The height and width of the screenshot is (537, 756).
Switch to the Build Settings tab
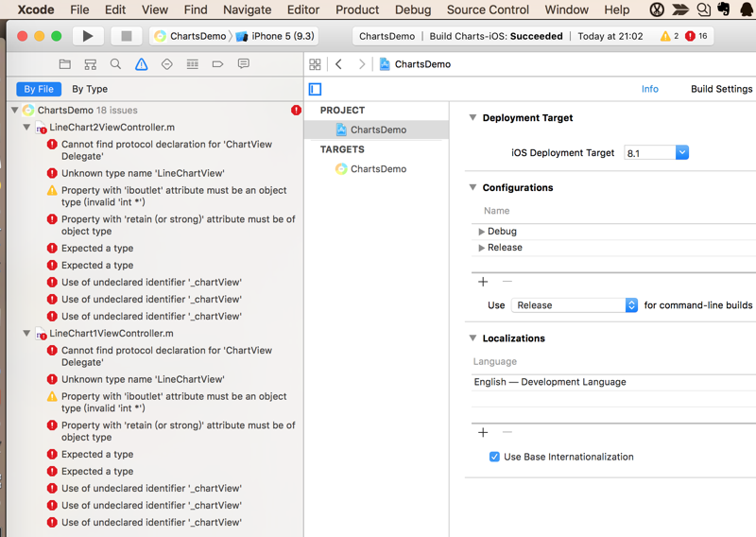pos(721,89)
